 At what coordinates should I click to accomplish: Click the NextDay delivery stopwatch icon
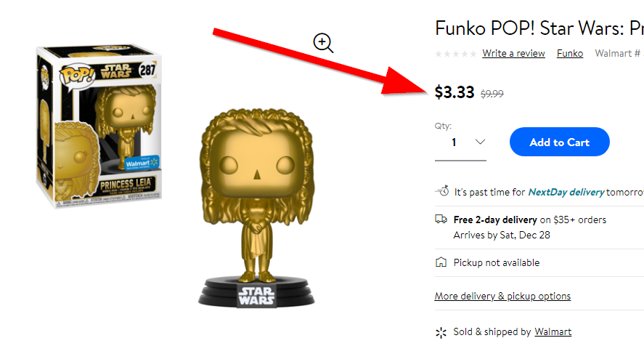(x=442, y=191)
